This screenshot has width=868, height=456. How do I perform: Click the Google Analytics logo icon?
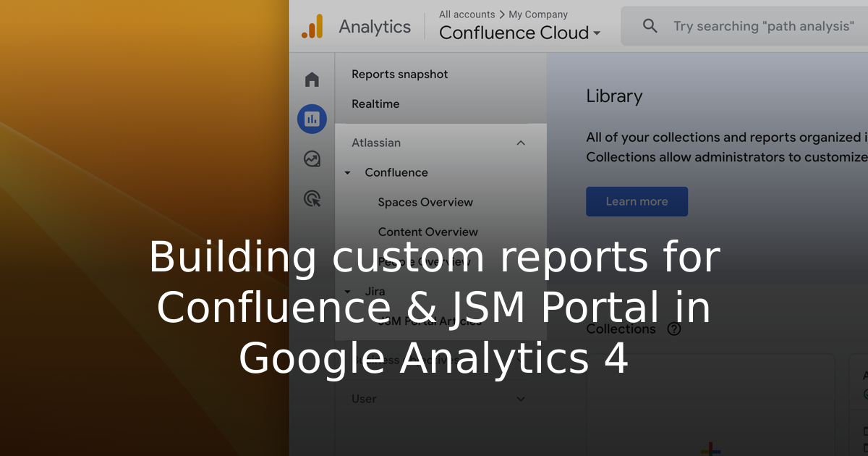coord(313,26)
